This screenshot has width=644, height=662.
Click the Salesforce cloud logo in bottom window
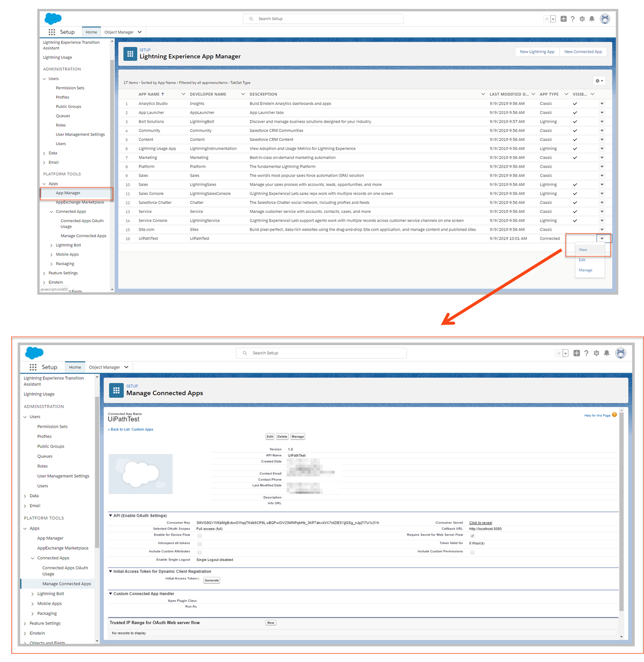coord(34,353)
